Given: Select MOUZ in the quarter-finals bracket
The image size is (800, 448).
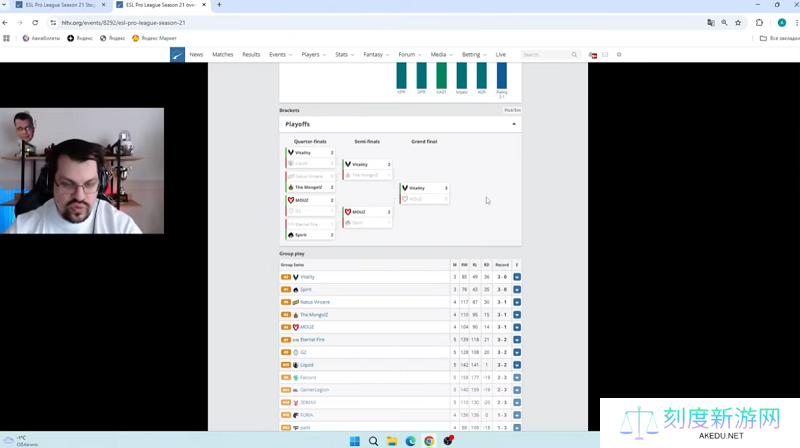Looking at the screenshot, I should 310,200.
